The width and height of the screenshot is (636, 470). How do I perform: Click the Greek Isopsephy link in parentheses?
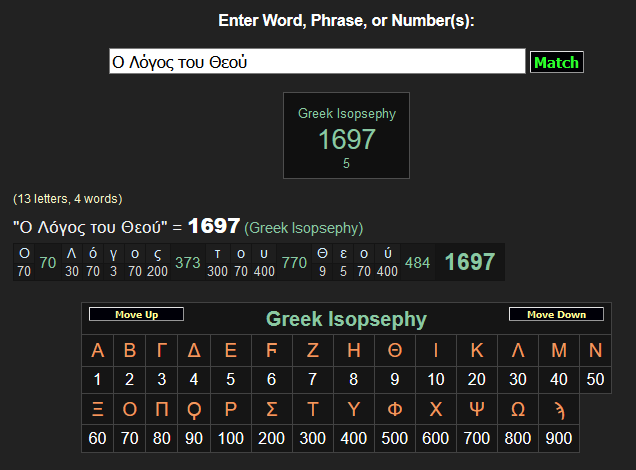[304, 228]
